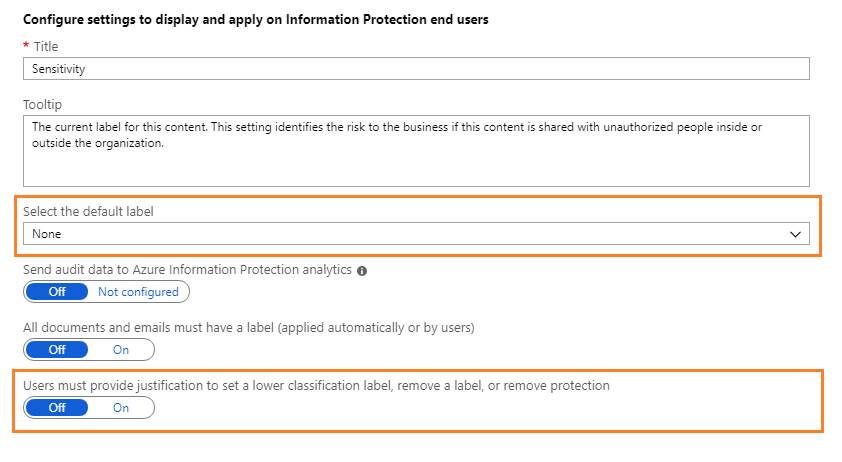The width and height of the screenshot is (842, 462).
Task: Click the red required asterisk beside Title
Action: pyautogui.click(x=25, y=46)
